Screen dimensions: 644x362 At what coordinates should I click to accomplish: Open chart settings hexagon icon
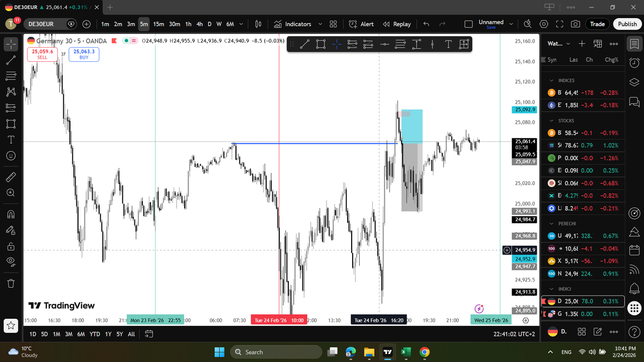[544, 24]
